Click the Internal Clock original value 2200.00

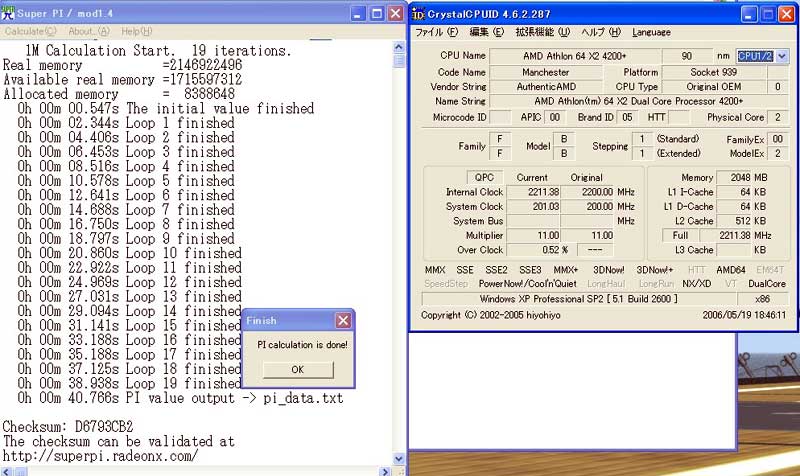(x=587, y=192)
